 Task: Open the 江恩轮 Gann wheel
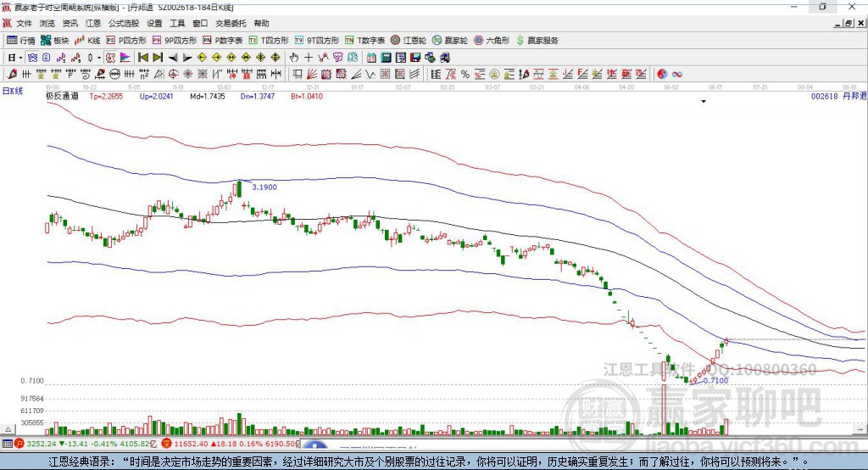[x=409, y=41]
